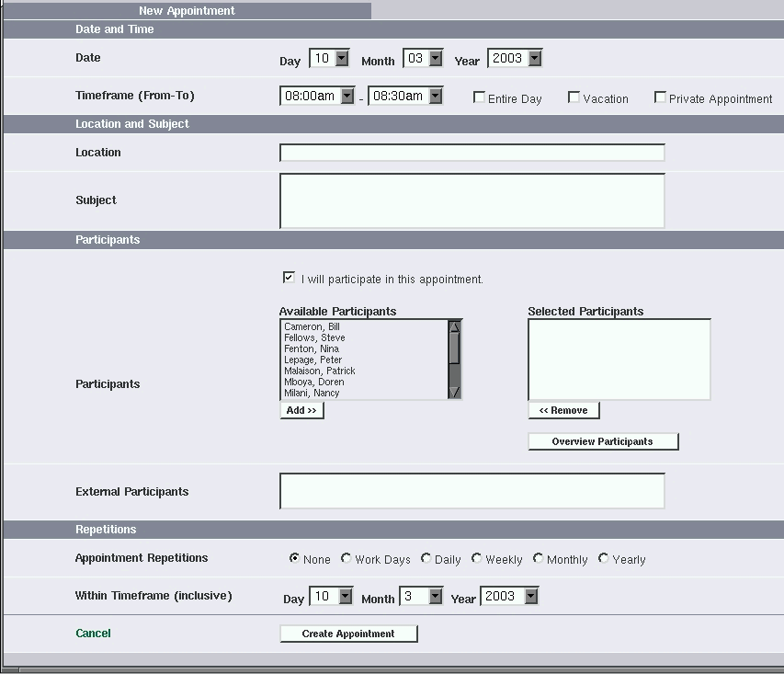This screenshot has height=674, width=784.
Task: Open Within Timeframe Day dropdown
Action: 331,597
